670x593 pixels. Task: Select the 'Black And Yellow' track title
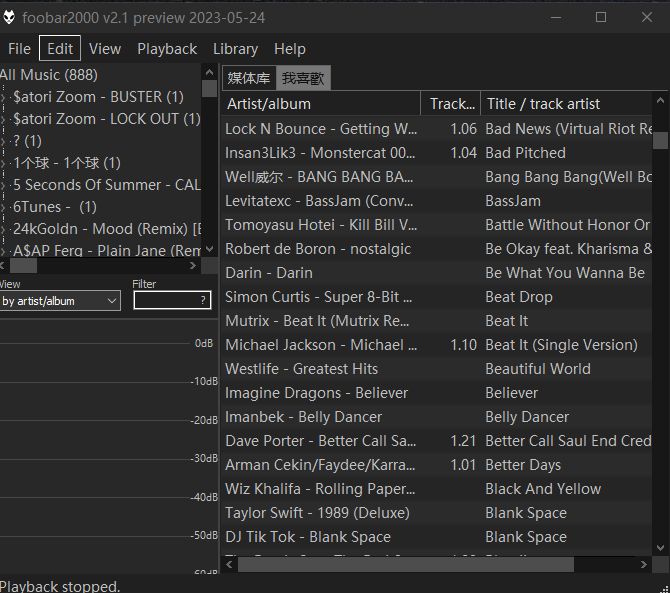[x=543, y=489]
